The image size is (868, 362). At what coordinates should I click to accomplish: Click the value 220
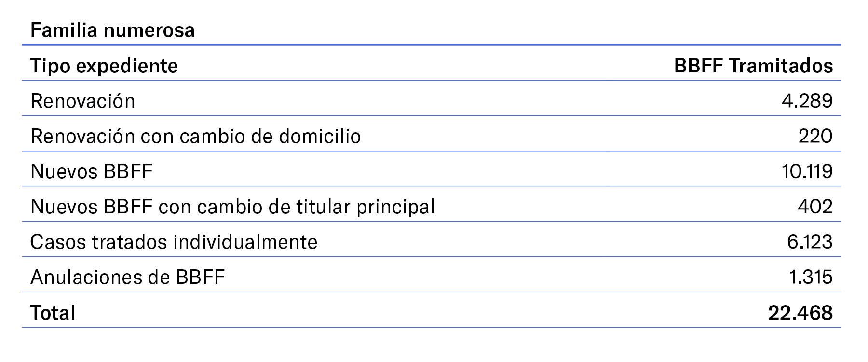pos(815,136)
